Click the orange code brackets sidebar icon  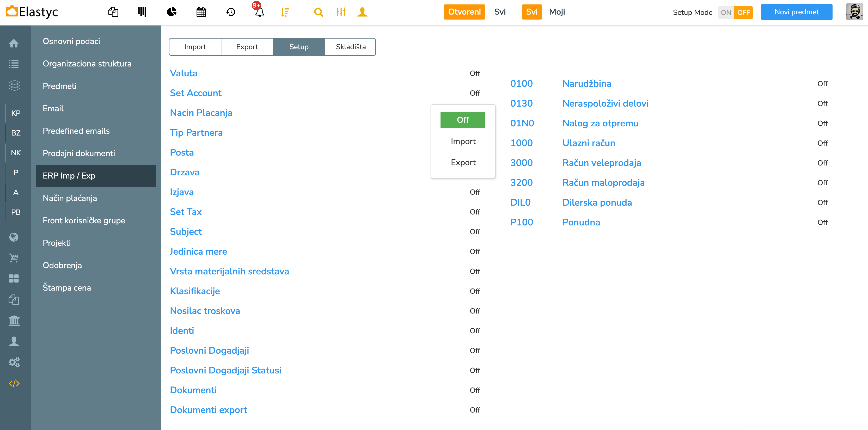(14, 383)
